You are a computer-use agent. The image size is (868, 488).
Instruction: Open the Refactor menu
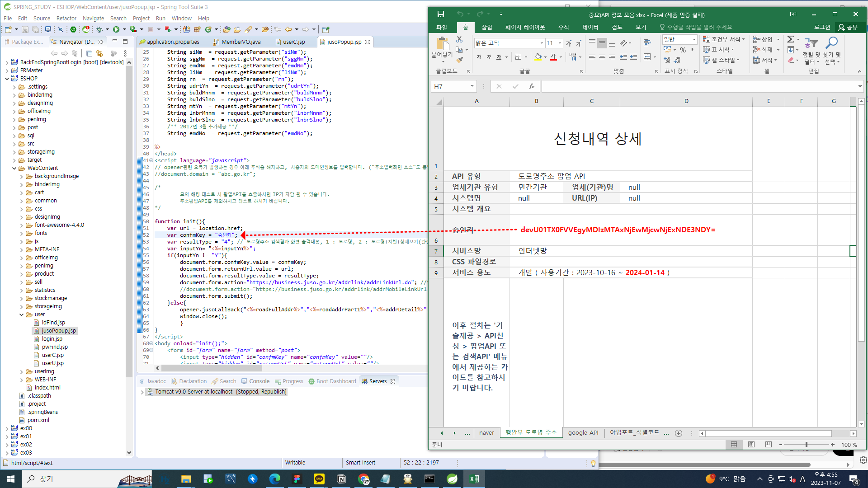point(66,19)
